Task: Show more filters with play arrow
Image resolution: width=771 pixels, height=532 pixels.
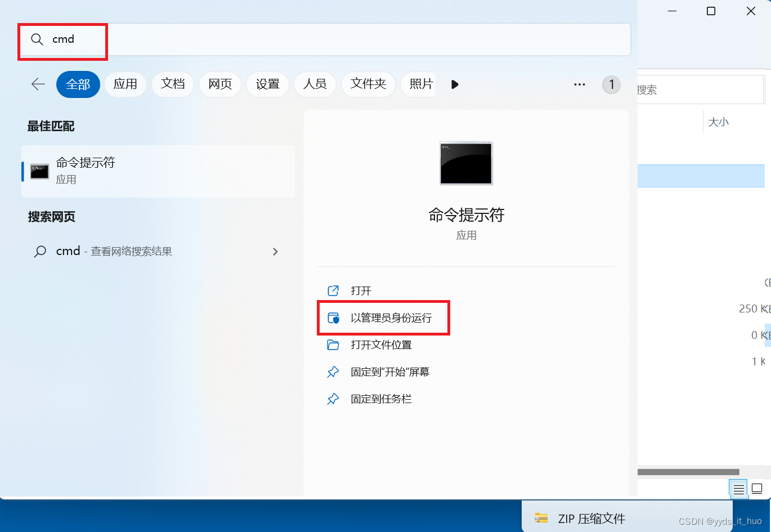Action: 455,84
